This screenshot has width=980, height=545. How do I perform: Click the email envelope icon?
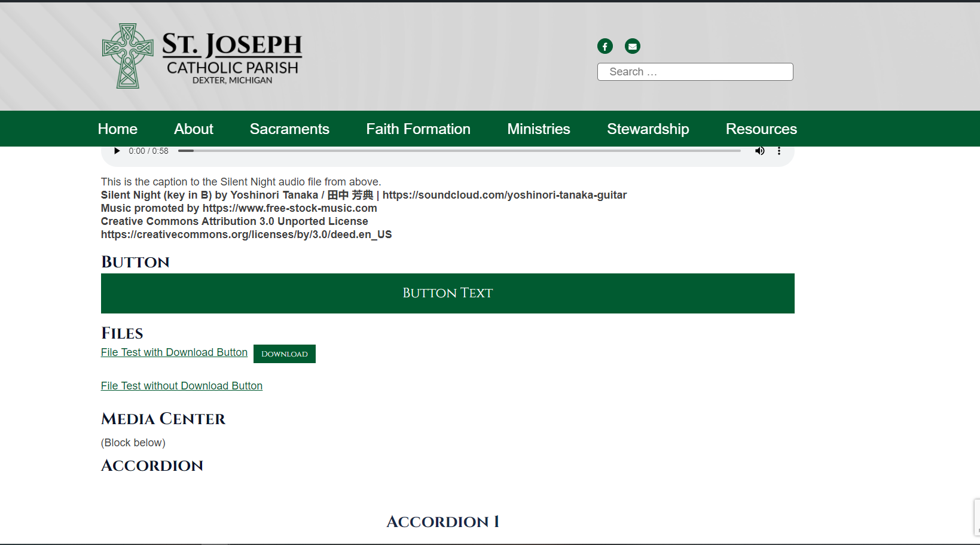[x=632, y=46]
